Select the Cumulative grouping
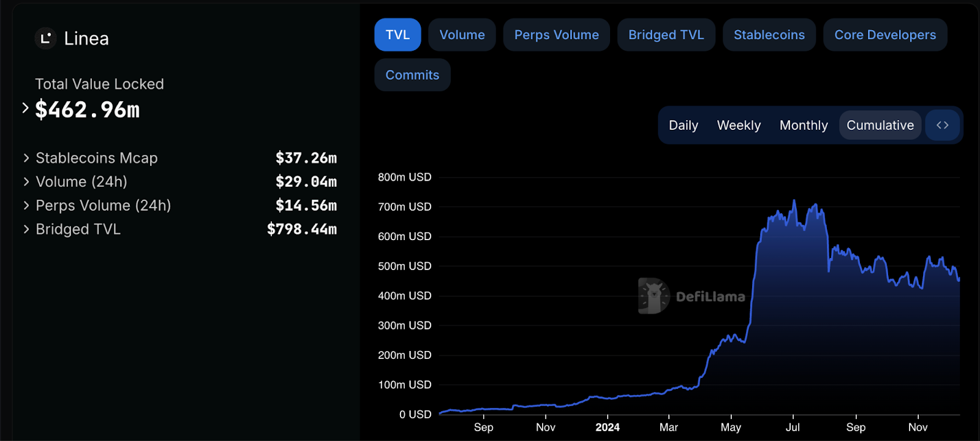This screenshot has width=980, height=441. tap(880, 125)
